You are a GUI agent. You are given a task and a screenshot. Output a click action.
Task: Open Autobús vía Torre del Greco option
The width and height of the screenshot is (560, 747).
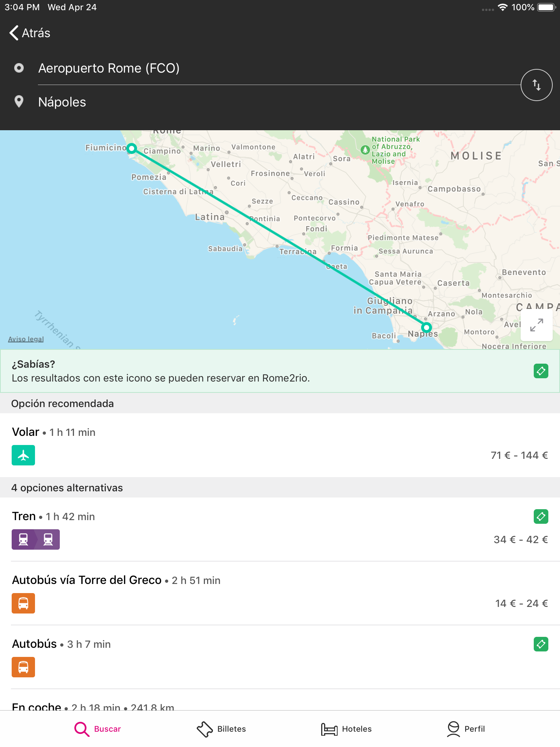pyautogui.click(x=280, y=593)
